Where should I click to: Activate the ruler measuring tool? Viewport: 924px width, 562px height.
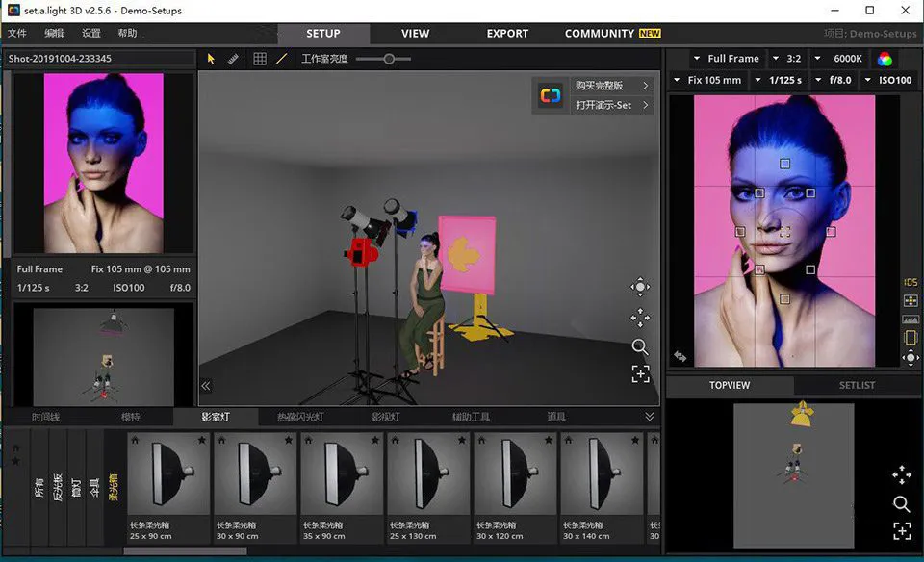click(x=233, y=59)
